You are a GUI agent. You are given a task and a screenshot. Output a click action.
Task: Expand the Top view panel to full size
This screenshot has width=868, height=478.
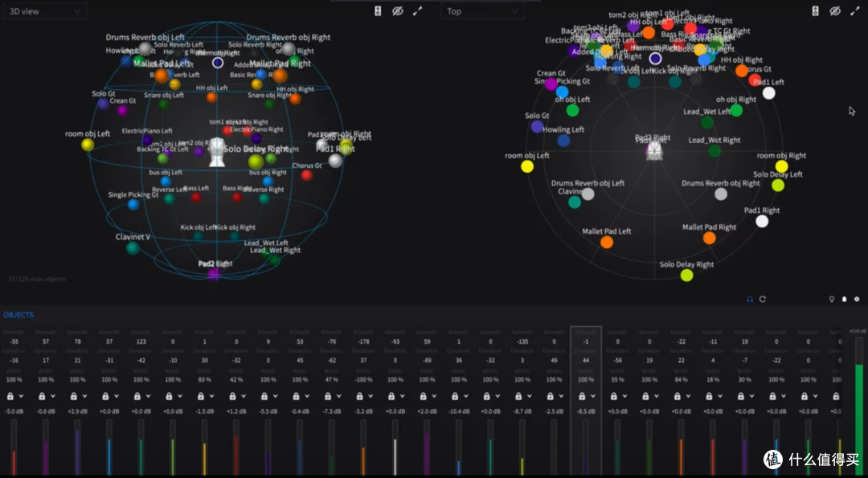[854, 11]
